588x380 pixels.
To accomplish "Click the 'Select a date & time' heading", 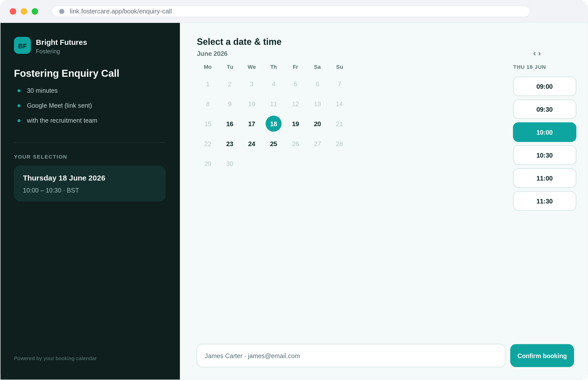I will [x=239, y=42].
